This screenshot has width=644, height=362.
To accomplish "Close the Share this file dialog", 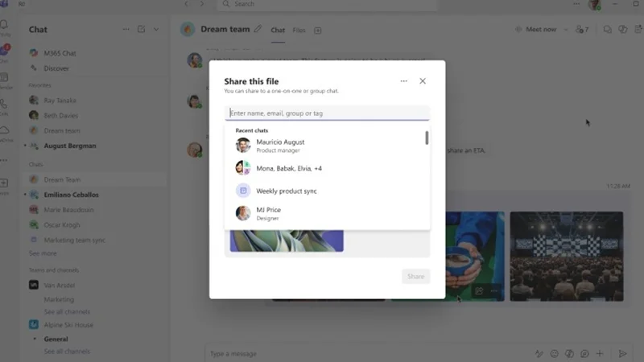I will [x=422, y=81].
